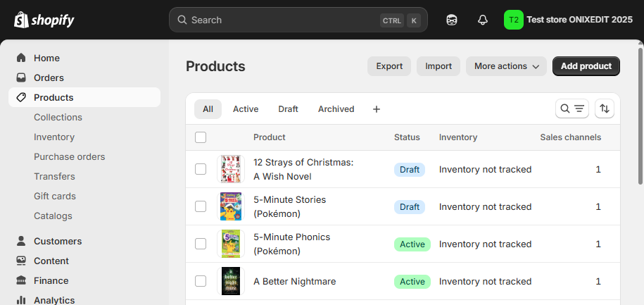Click the Analytics bar chart icon
Image resolution: width=644 pixels, height=305 pixels.
point(21,301)
